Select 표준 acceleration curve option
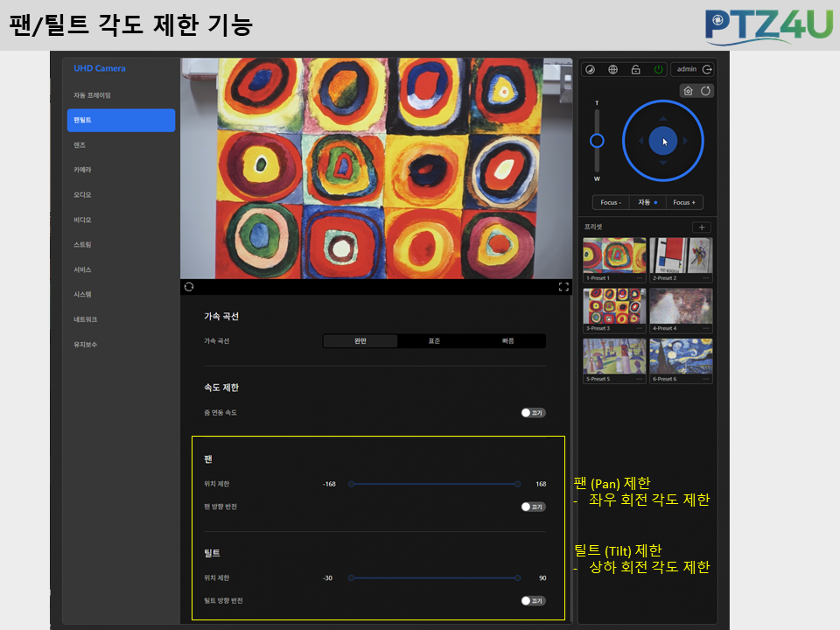The height and width of the screenshot is (630, 840). tap(434, 341)
